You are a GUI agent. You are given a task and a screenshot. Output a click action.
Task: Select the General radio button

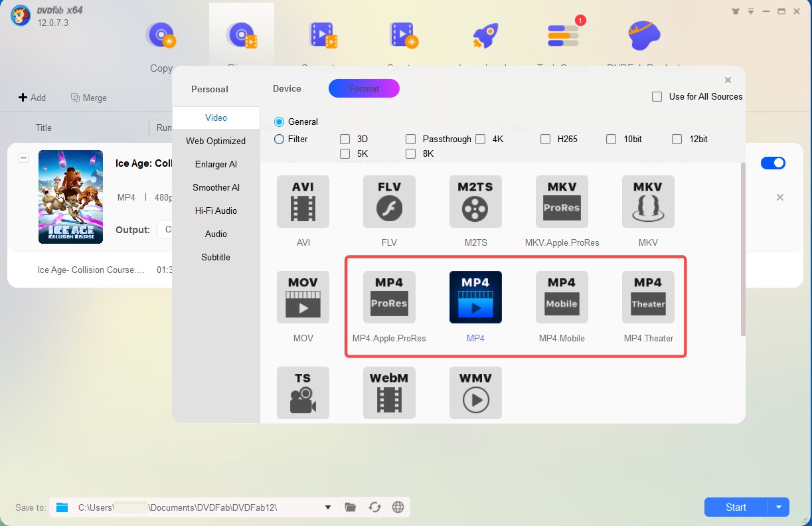[x=280, y=122]
